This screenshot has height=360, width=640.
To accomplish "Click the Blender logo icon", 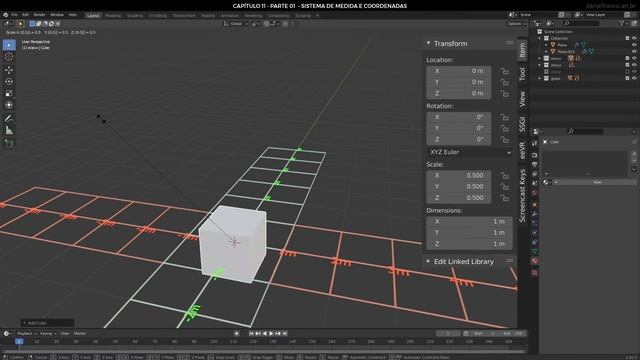I will click(x=5, y=15).
